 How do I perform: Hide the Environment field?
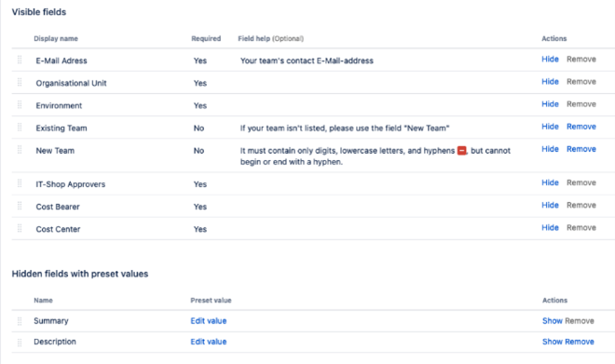coord(550,104)
